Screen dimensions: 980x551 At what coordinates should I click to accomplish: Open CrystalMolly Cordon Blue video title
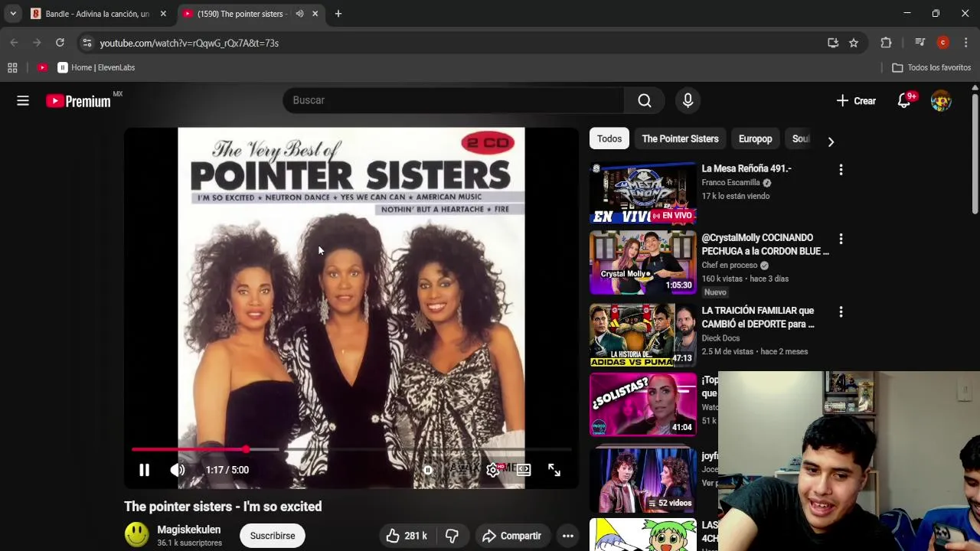pyautogui.click(x=765, y=244)
